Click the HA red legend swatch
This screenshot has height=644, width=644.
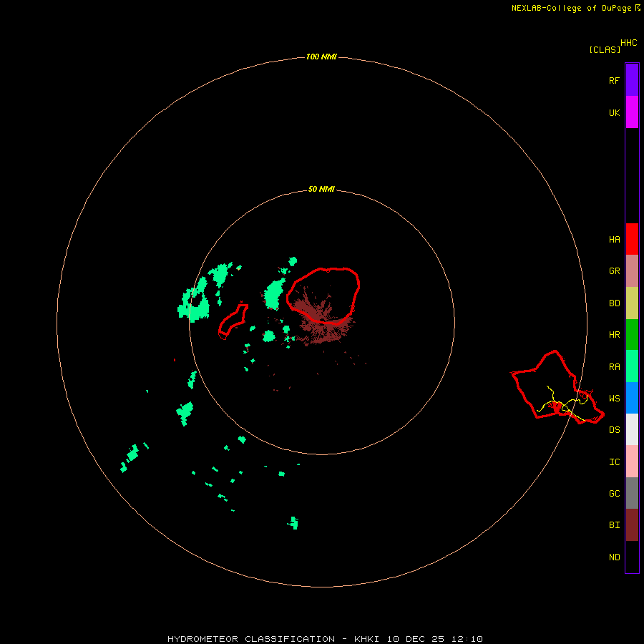tap(632, 239)
